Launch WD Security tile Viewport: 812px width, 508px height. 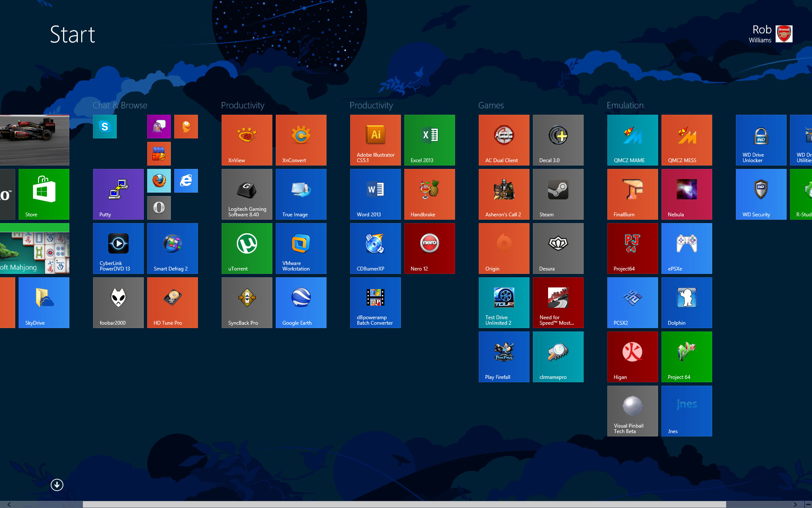761,194
